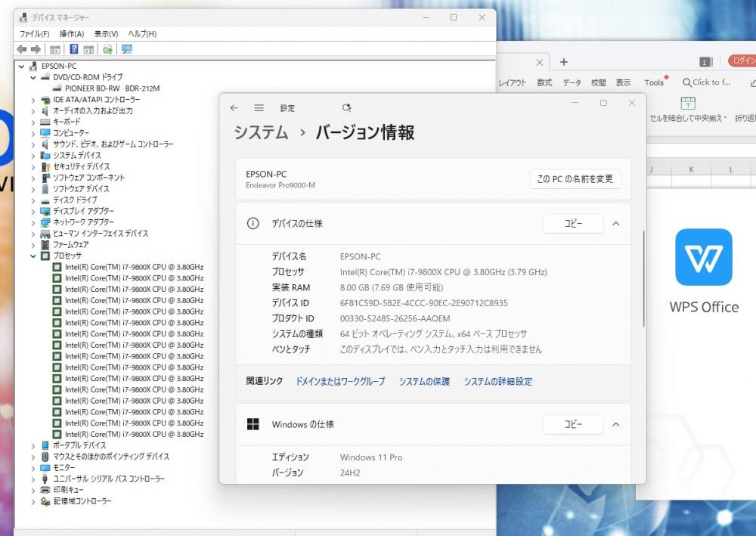
Task: Select the 記憶域コントローラー tree item
Action: pos(82,501)
